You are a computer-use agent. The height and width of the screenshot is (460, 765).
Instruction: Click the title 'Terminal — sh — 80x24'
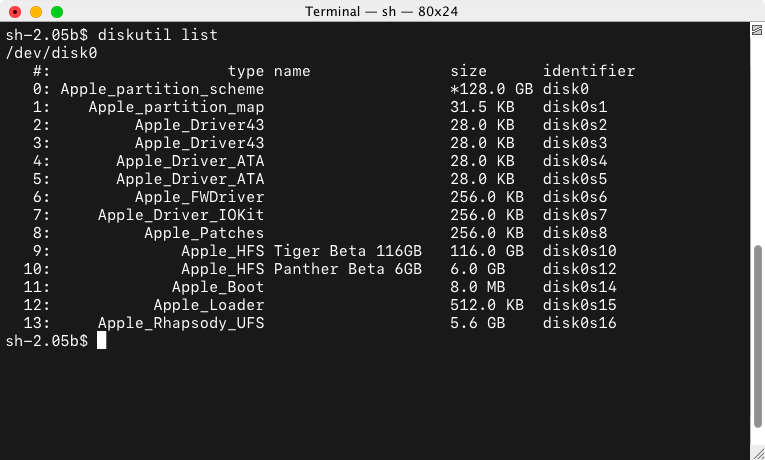pos(382,11)
